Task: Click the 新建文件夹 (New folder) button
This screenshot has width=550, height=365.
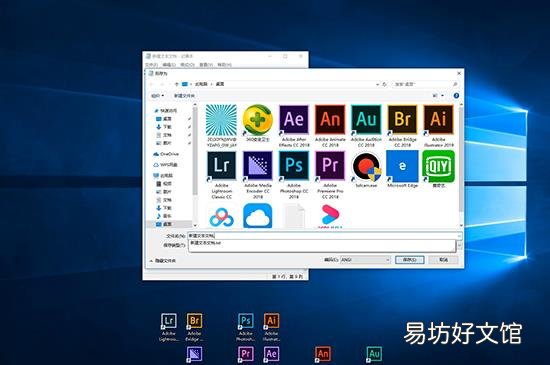Action: click(184, 96)
